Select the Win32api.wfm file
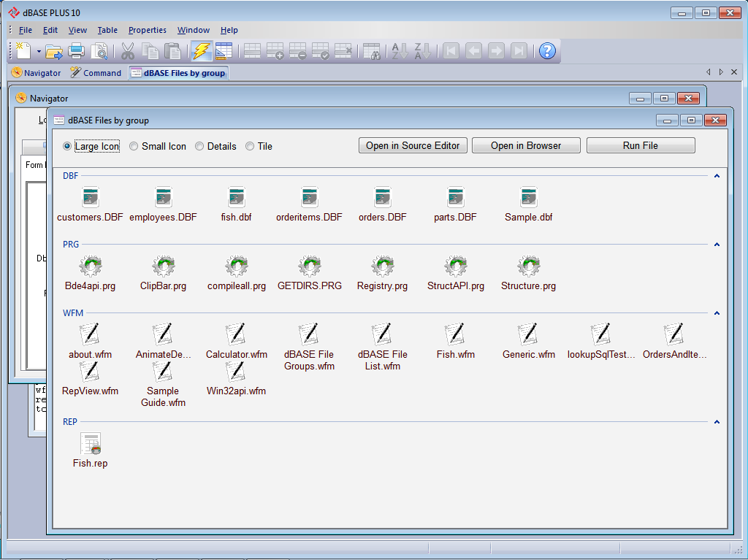 pyautogui.click(x=236, y=379)
